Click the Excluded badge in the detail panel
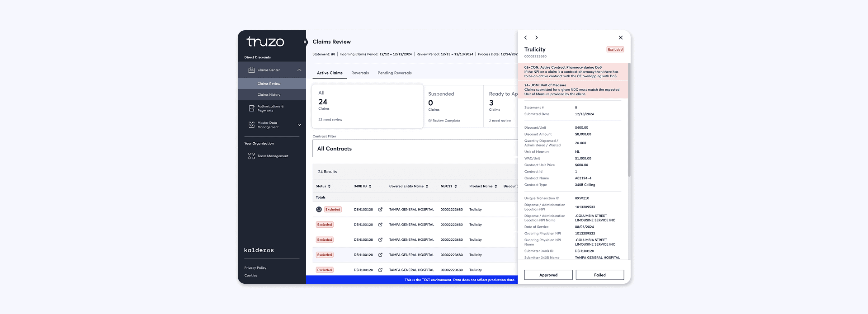Image resolution: width=868 pixels, height=314 pixels. coord(615,49)
